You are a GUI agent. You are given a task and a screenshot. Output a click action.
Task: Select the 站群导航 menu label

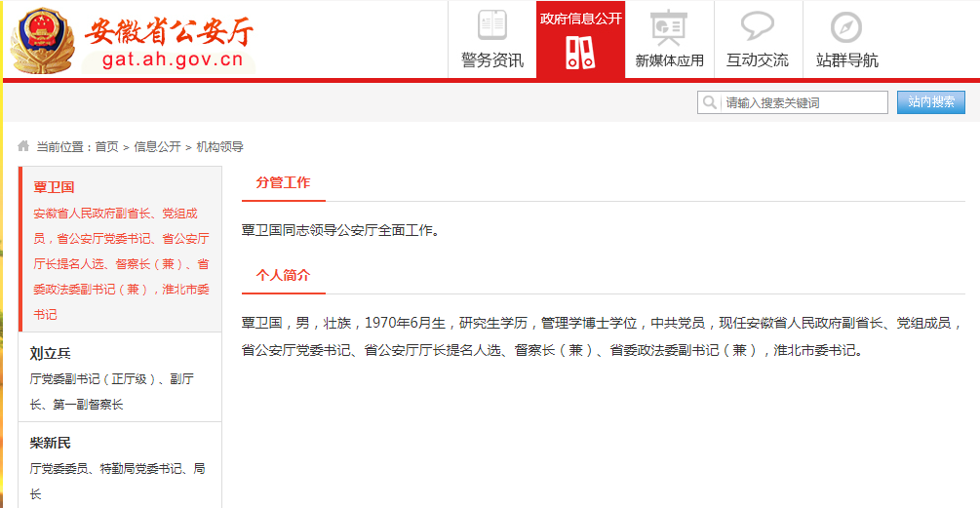coord(846,60)
